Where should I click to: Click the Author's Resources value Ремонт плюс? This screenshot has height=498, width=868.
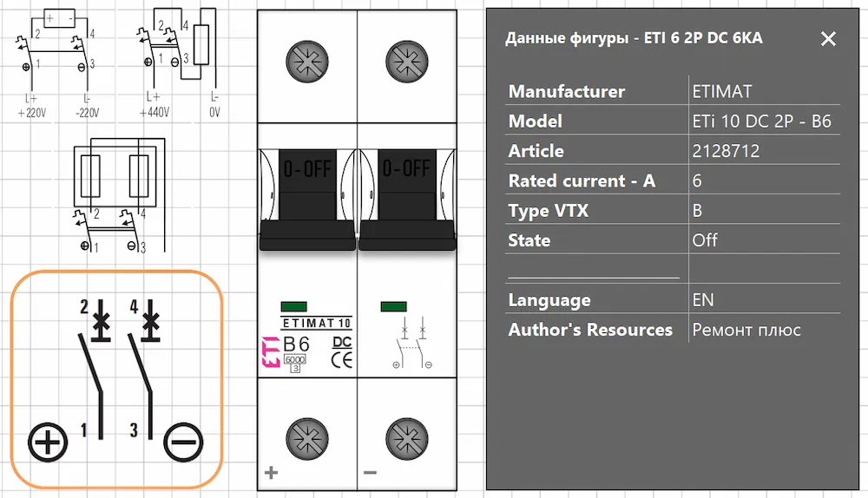746,330
